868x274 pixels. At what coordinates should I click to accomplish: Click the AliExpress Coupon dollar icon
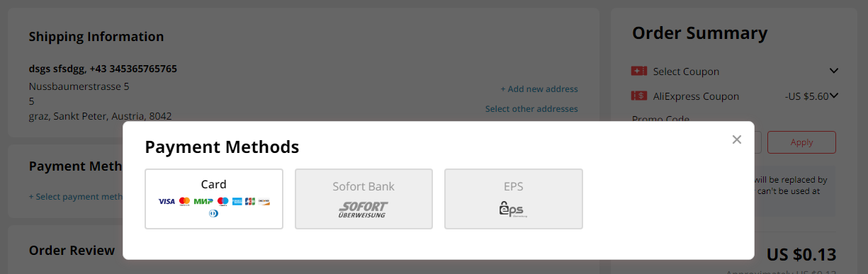point(639,96)
